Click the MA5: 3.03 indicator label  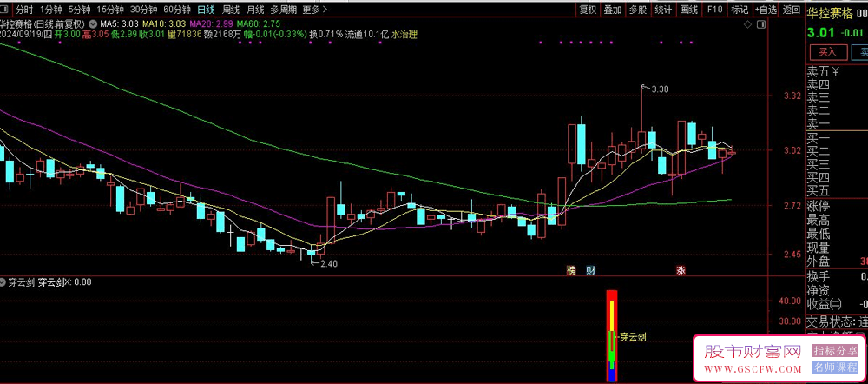tap(119, 24)
